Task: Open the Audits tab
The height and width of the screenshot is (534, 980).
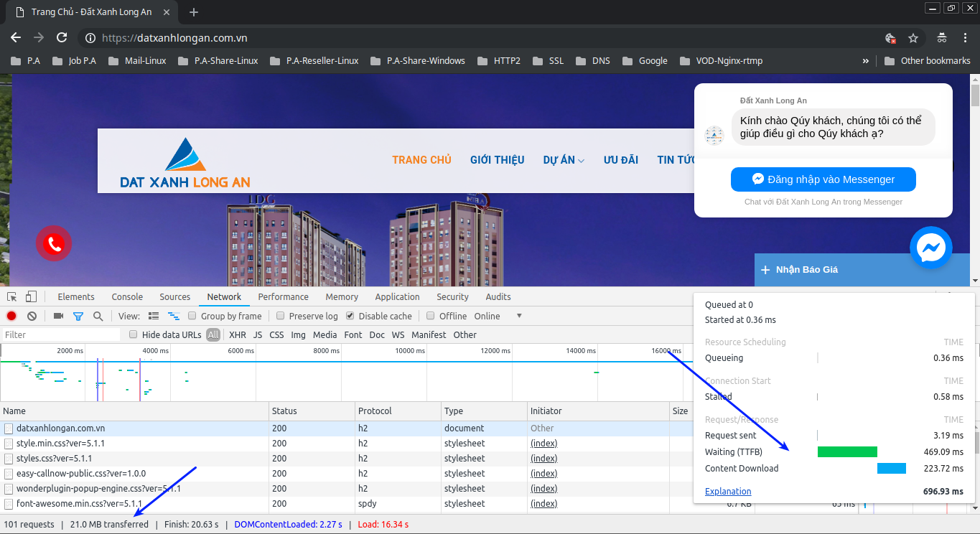Action: point(498,296)
